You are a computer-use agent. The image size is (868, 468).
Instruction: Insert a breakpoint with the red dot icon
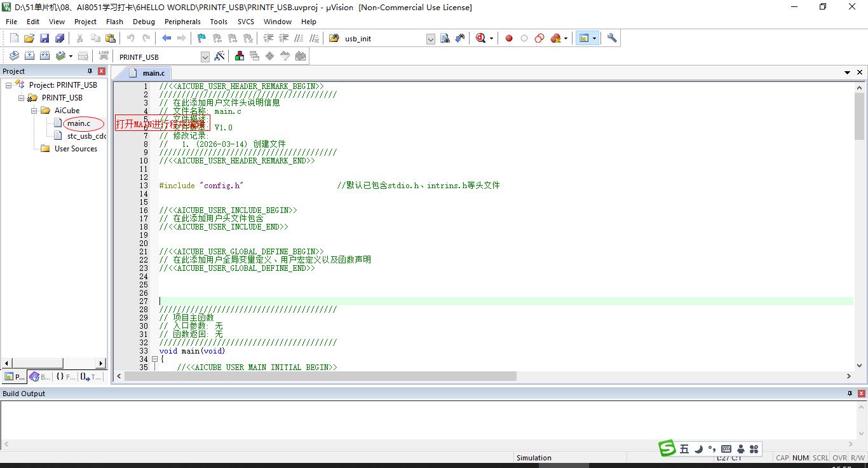(509, 38)
